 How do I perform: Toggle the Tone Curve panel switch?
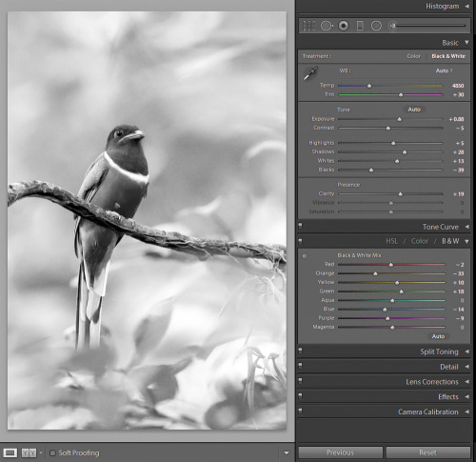click(300, 227)
